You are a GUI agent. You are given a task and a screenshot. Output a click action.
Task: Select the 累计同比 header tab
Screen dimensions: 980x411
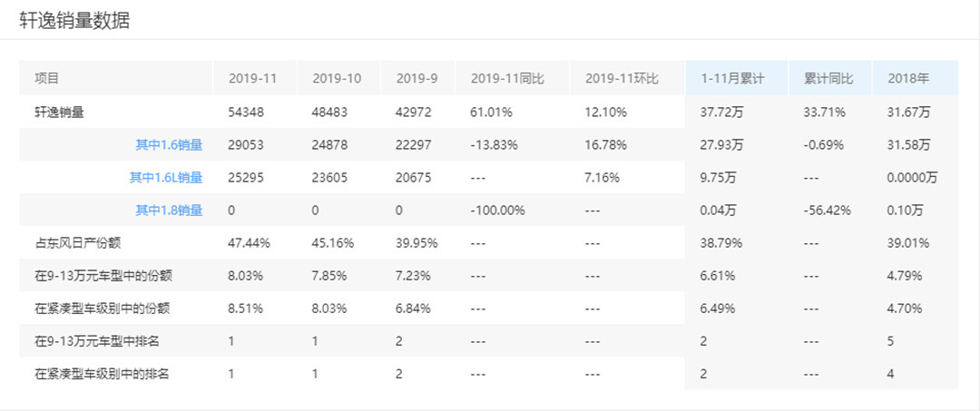[x=828, y=79]
